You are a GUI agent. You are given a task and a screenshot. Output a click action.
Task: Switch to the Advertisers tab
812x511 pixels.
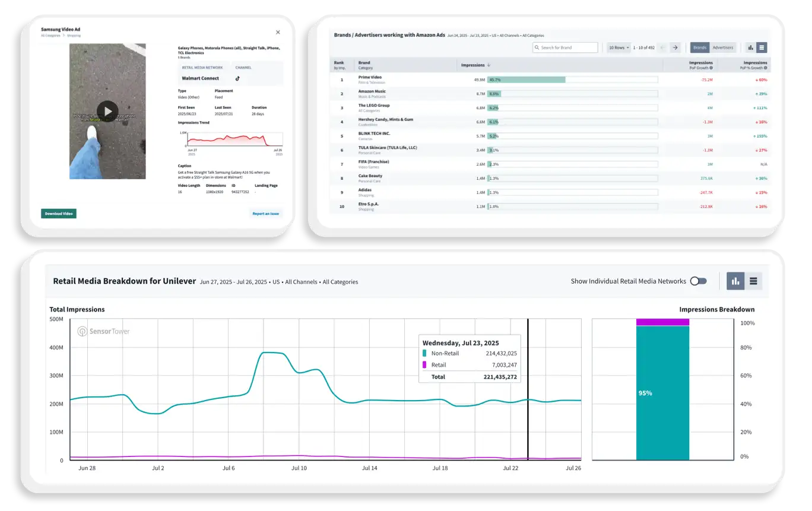click(x=722, y=47)
